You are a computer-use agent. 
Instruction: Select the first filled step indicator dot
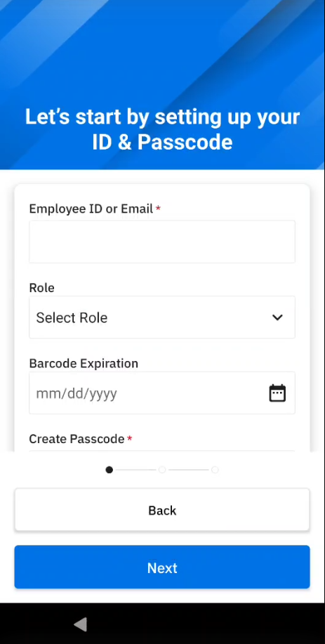point(110,469)
